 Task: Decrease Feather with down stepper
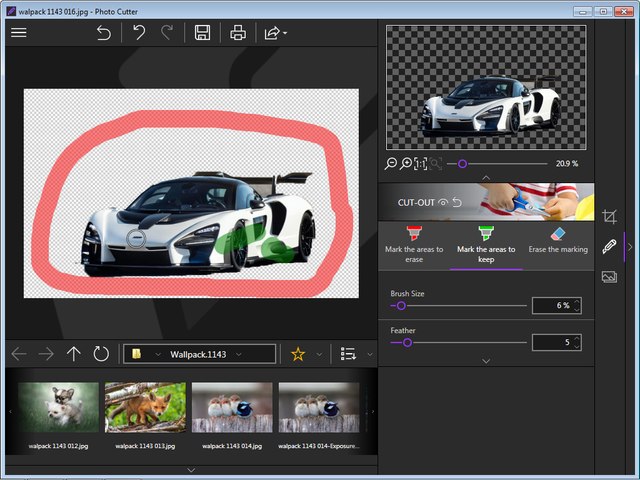point(577,347)
